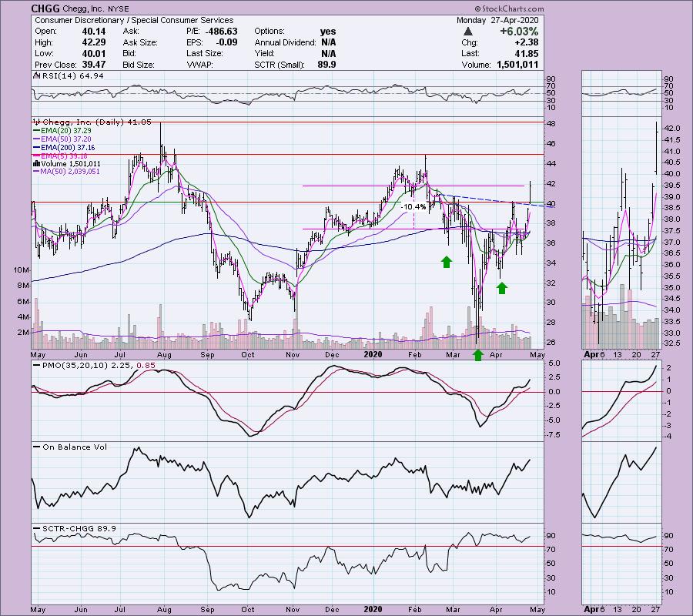Click the green arrow on the Mar–Apr time axis
The height and width of the screenshot is (616, 693).
(477, 355)
